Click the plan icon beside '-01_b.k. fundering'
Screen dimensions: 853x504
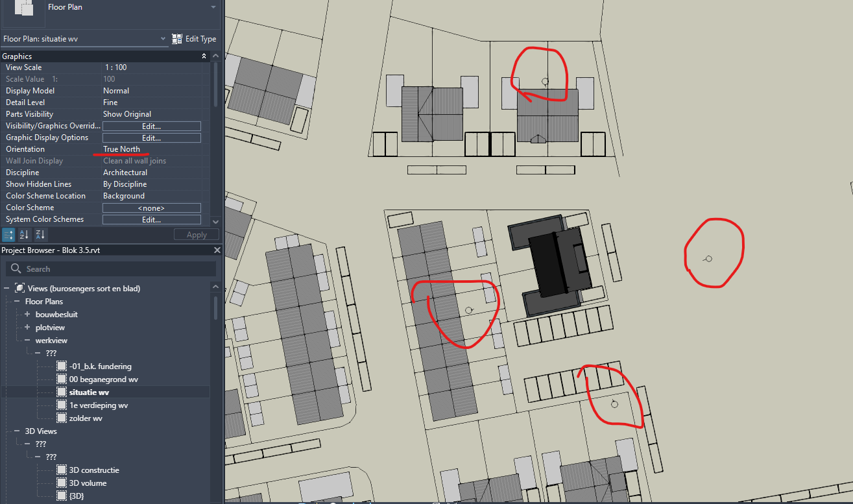point(61,366)
